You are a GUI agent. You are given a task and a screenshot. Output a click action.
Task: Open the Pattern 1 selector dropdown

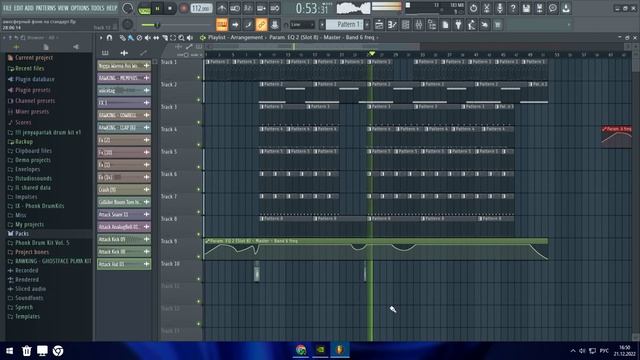click(x=344, y=25)
